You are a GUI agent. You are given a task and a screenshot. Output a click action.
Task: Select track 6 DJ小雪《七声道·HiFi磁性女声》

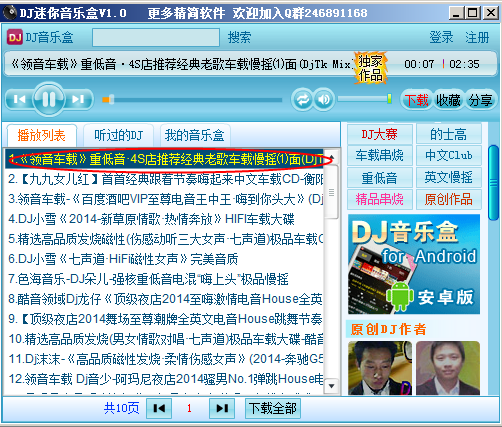pos(164,259)
